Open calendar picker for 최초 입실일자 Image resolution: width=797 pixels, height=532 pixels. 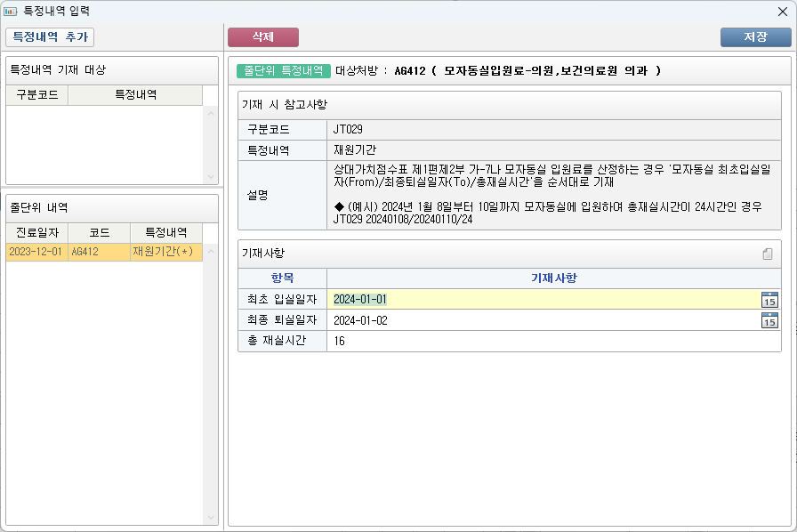[769, 300]
